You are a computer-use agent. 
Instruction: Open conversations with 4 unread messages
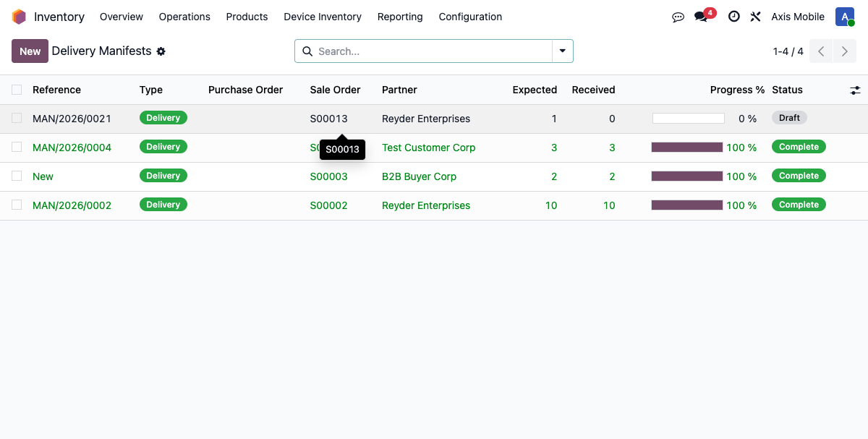pyautogui.click(x=701, y=17)
